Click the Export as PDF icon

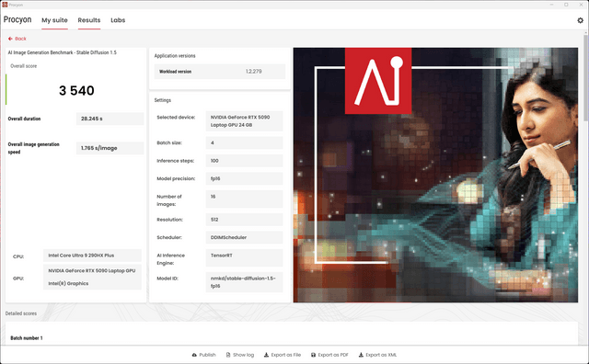pyautogui.click(x=313, y=355)
